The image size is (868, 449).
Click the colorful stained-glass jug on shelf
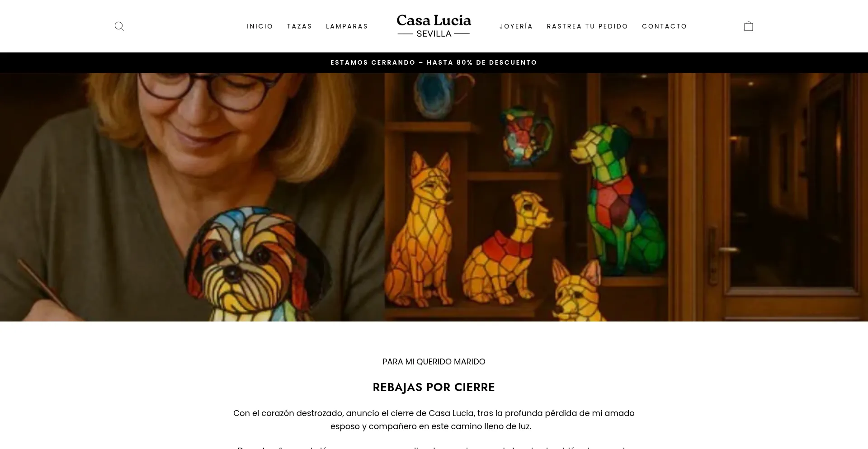pyautogui.click(x=527, y=136)
